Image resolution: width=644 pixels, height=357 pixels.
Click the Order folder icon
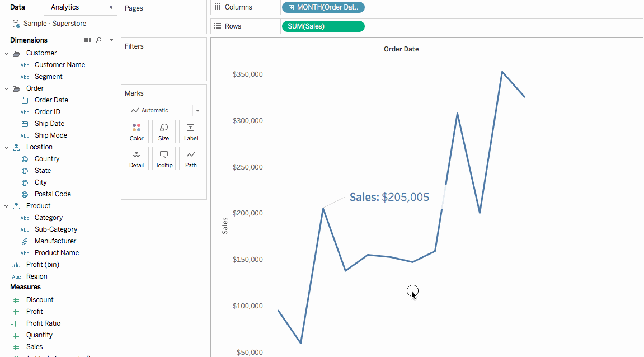click(16, 89)
